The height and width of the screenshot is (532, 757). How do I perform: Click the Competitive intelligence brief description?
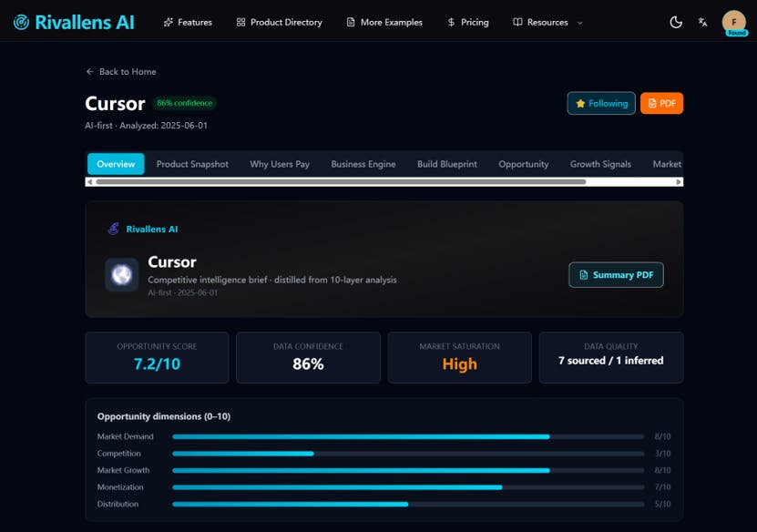click(x=272, y=280)
